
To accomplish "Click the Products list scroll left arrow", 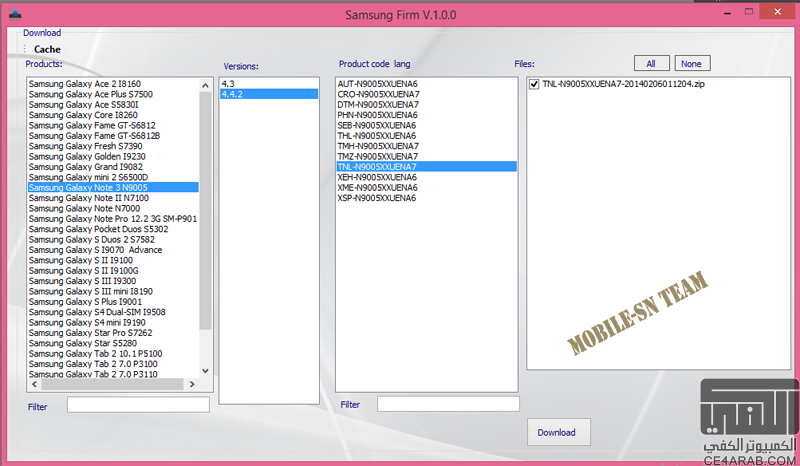I will coord(35,384).
